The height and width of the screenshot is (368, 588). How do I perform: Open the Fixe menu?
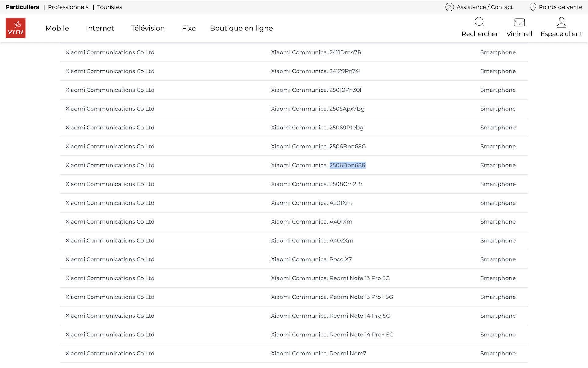(x=189, y=28)
